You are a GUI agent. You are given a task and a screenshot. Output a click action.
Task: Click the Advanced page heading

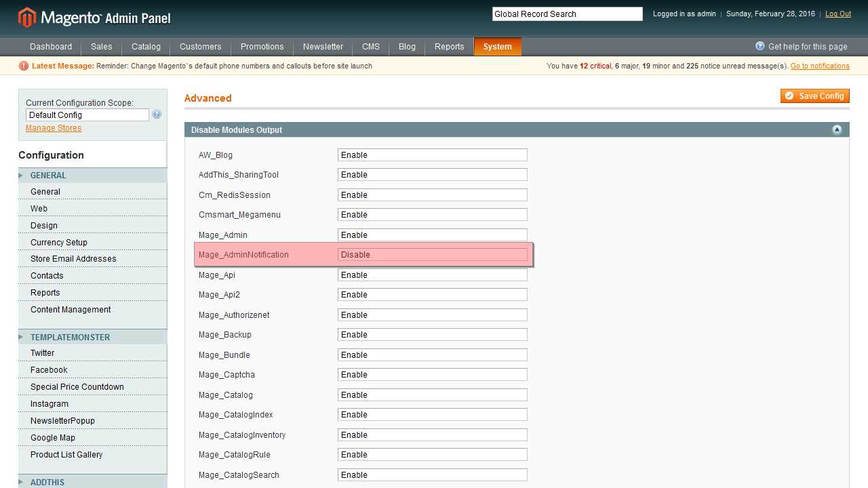coord(208,98)
